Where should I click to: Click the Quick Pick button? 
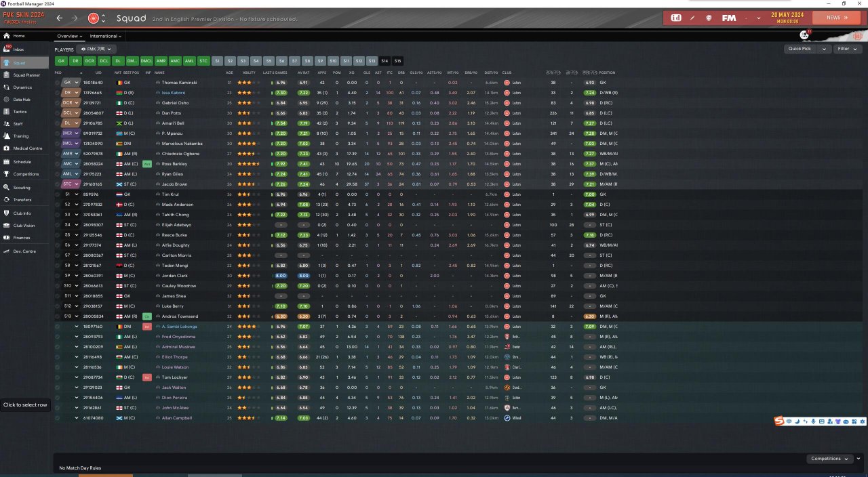pos(800,49)
